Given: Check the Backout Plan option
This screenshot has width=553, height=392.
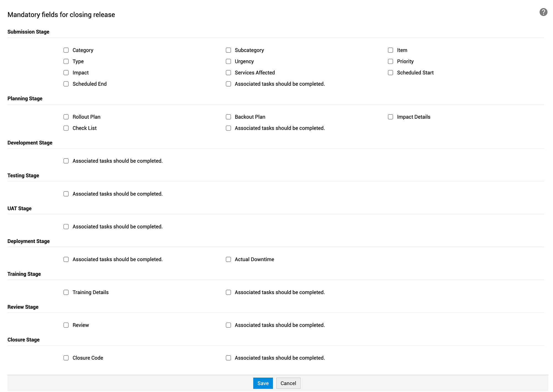Looking at the screenshot, I should pos(228,117).
